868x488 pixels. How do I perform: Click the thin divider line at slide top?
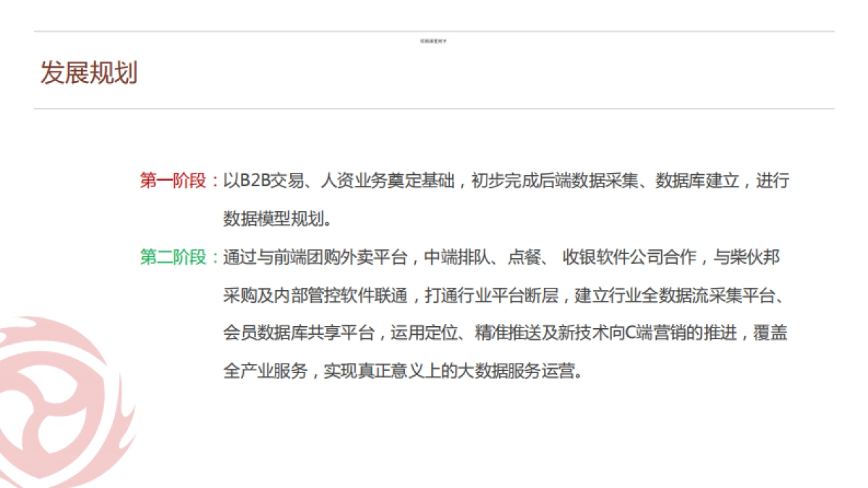click(x=434, y=32)
